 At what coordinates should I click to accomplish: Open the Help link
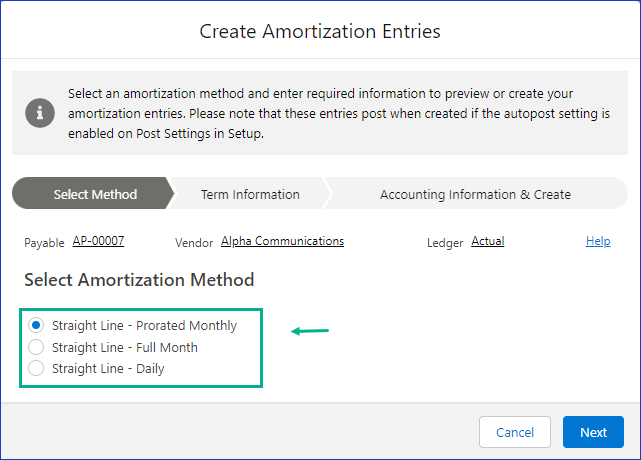tap(598, 241)
